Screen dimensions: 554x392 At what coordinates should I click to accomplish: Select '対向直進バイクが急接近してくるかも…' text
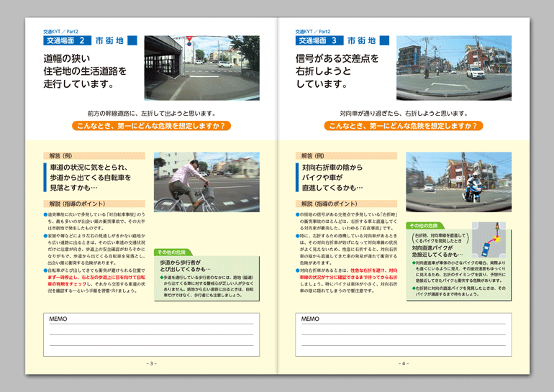pyautogui.click(x=437, y=251)
